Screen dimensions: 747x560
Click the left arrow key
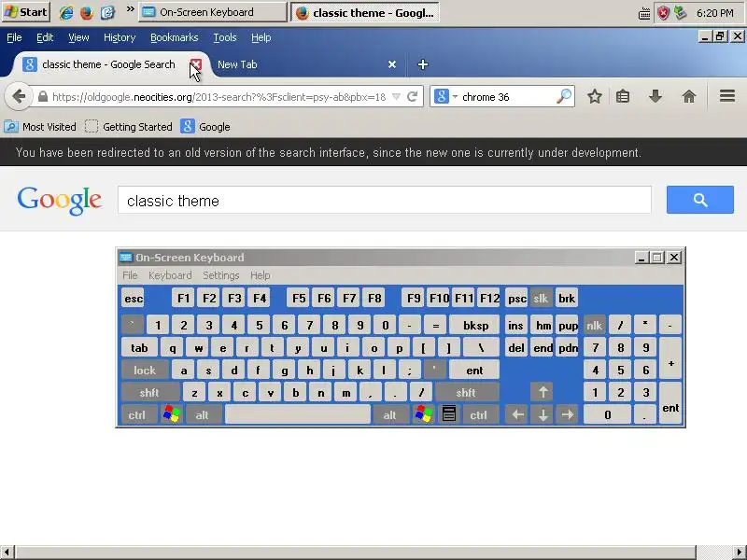(x=517, y=414)
